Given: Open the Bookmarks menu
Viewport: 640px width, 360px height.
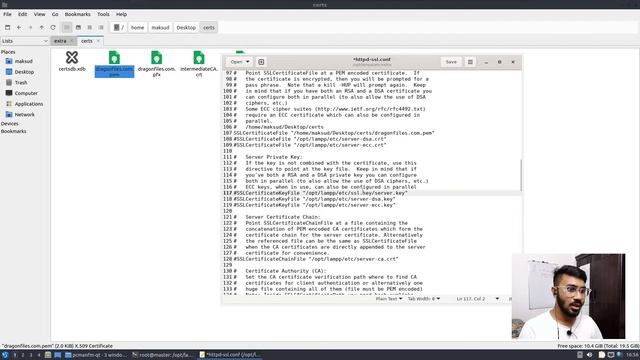Looking at the screenshot, I should pos(78,14).
